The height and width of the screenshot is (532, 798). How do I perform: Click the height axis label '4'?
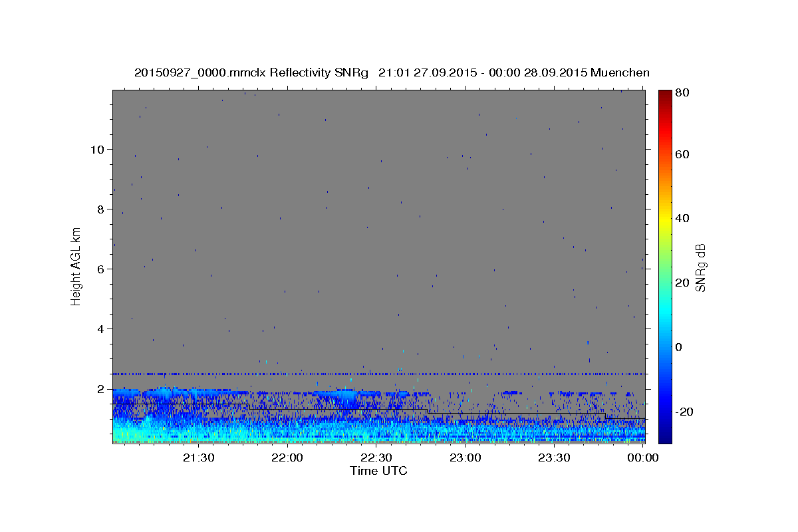(x=100, y=329)
